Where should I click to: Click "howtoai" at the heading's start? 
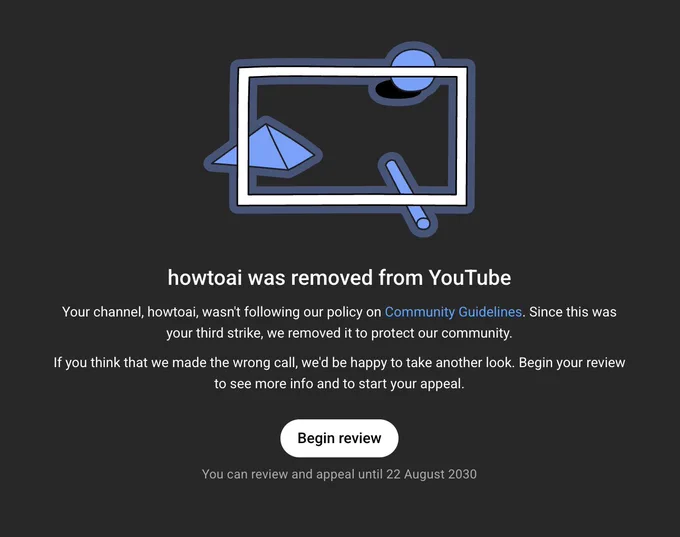[205, 278]
